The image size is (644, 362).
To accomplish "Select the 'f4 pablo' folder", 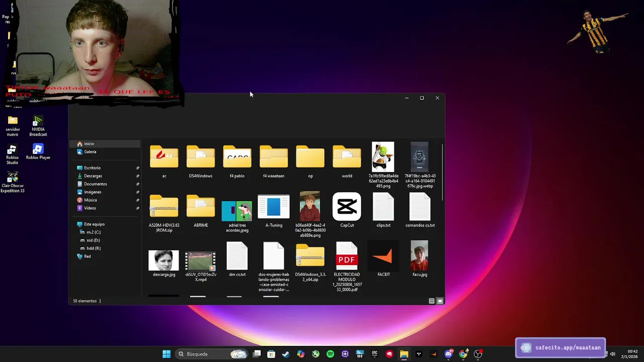I will pyautogui.click(x=237, y=162).
